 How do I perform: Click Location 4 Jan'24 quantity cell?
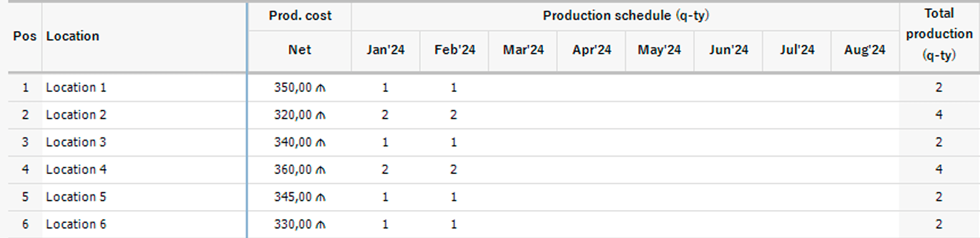click(x=385, y=170)
